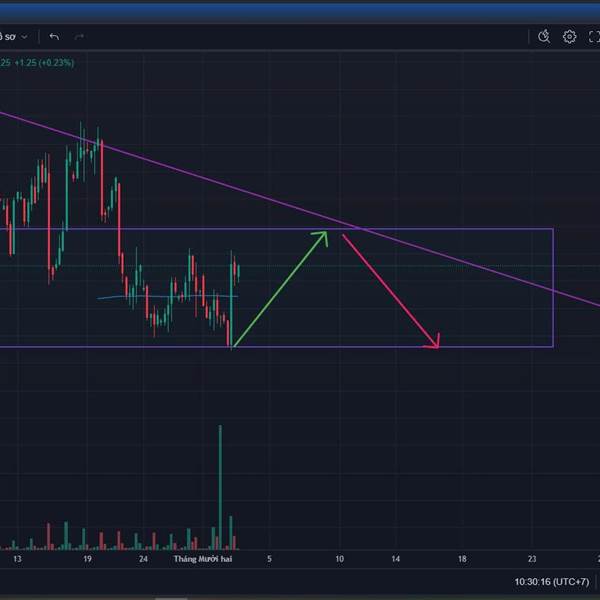The image size is (600, 600).
Task: Select the red downward arrow drawing
Action: (x=391, y=291)
